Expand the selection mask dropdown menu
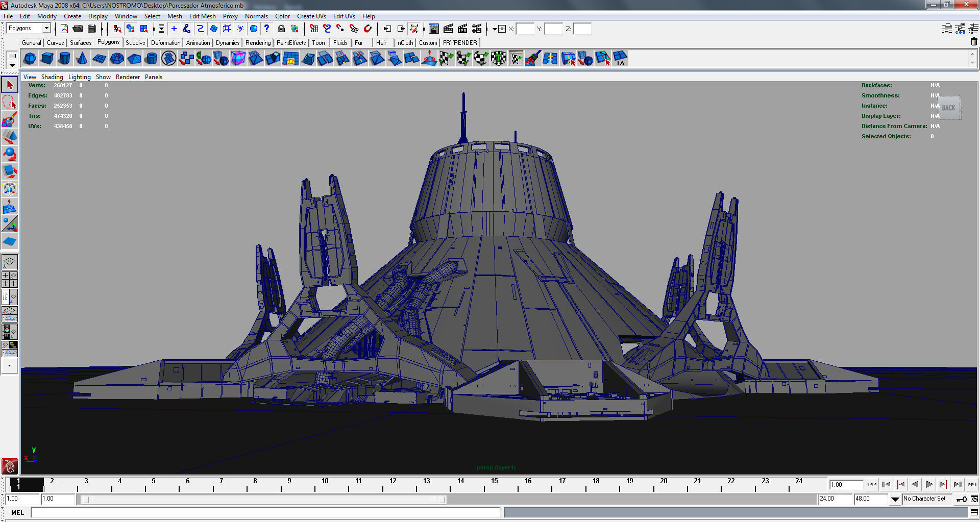This screenshot has width=980, height=522. point(161,29)
